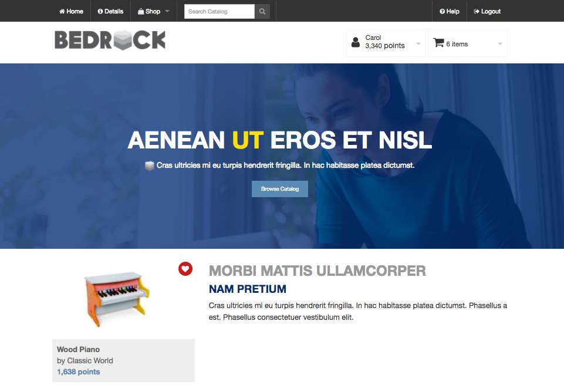
Task: Open the Wood Piano product link
Action: (79, 350)
